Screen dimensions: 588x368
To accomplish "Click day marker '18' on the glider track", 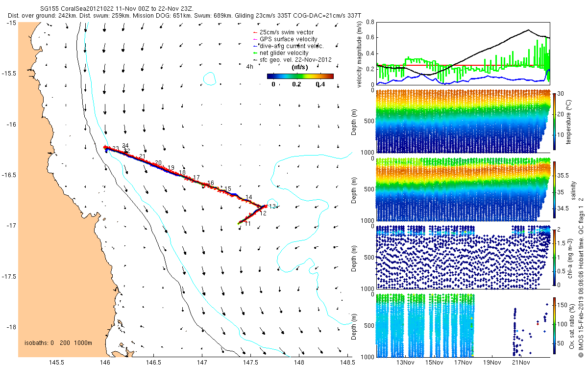I will [182, 173].
